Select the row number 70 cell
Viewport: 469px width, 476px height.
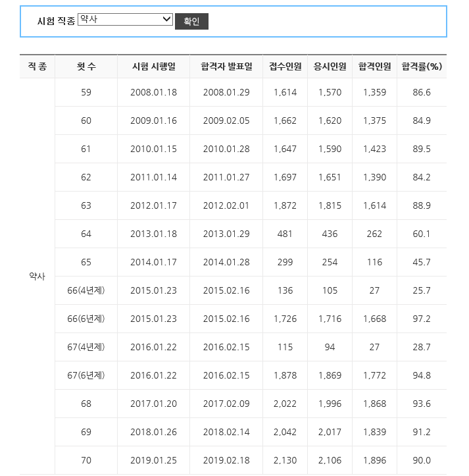pos(86,460)
